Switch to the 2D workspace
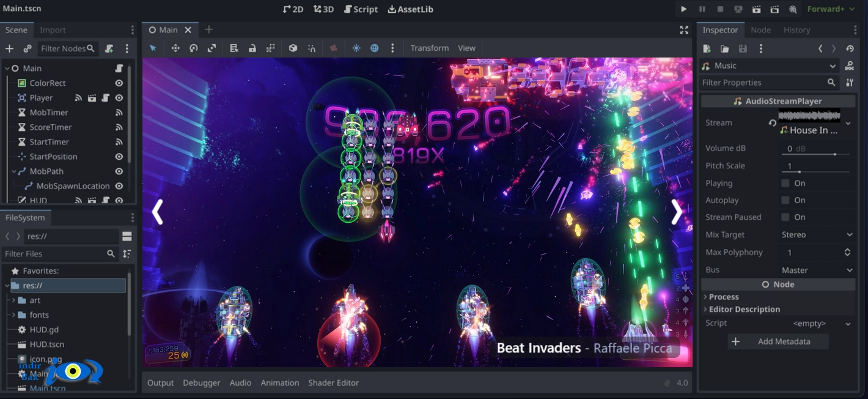This screenshot has width=868, height=399. [x=293, y=9]
